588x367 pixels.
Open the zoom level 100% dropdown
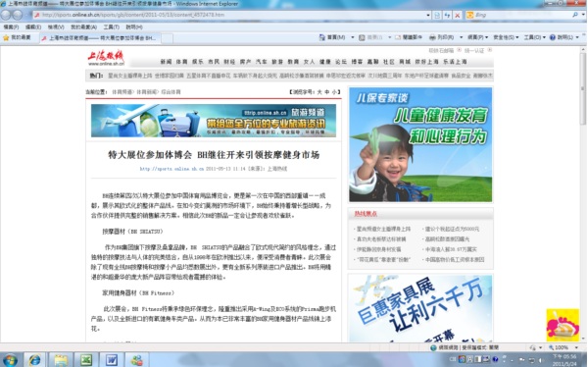564,347
